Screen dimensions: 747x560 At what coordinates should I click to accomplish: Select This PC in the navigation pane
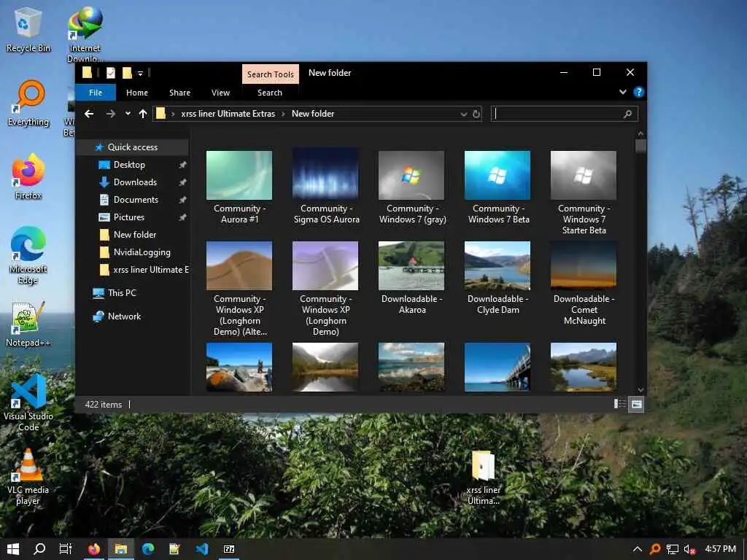tap(122, 293)
